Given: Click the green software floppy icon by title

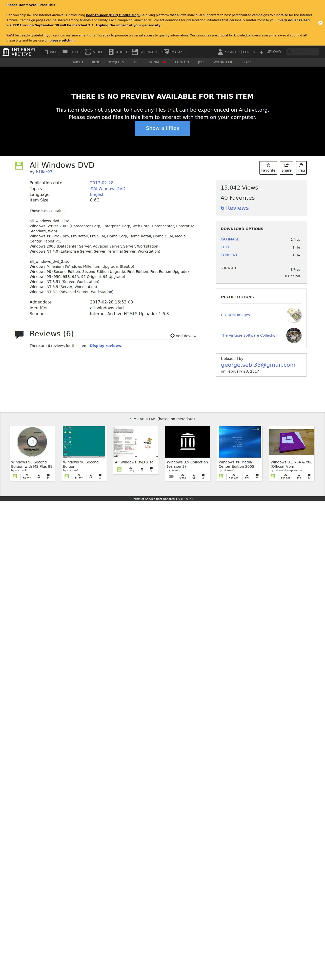Looking at the screenshot, I should [19, 166].
